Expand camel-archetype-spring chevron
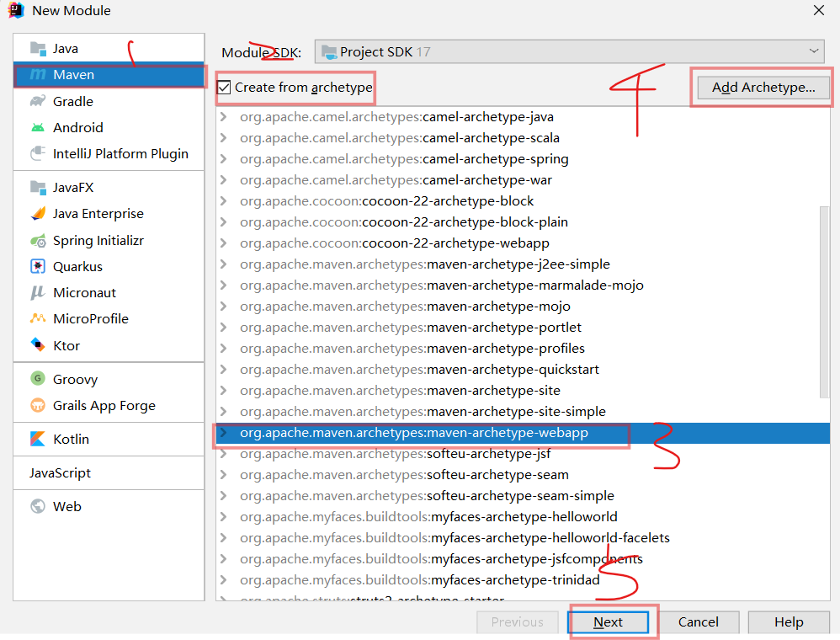Viewport: 840px width, 640px height. [x=224, y=159]
